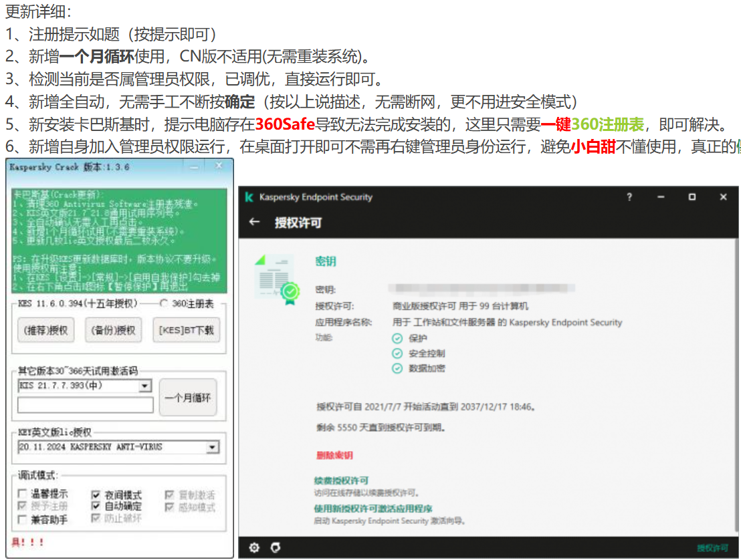Screen dimensions: 741x560
Task: Click the Kaspersky K logo in the title bar
Action: pyautogui.click(x=251, y=196)
